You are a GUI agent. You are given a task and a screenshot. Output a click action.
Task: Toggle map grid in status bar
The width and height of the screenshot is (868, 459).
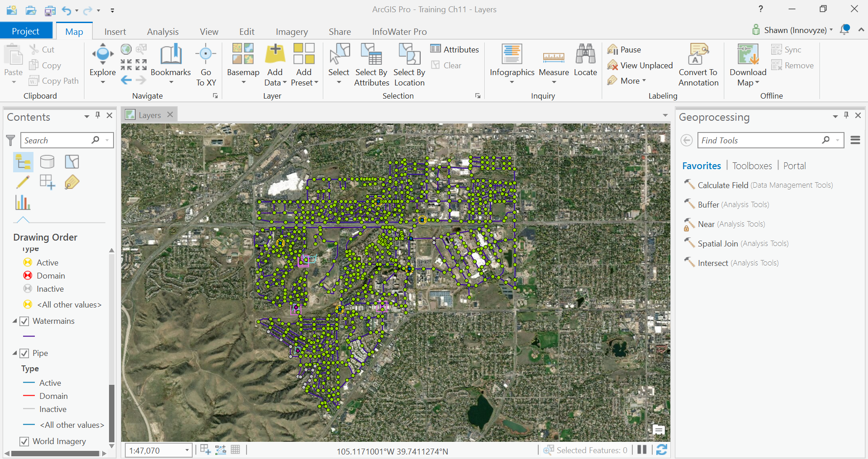(235, 450)
